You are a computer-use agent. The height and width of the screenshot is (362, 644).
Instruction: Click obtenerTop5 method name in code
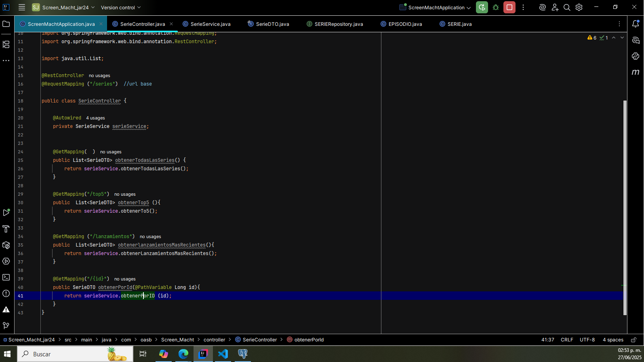(x=133, y=203)
